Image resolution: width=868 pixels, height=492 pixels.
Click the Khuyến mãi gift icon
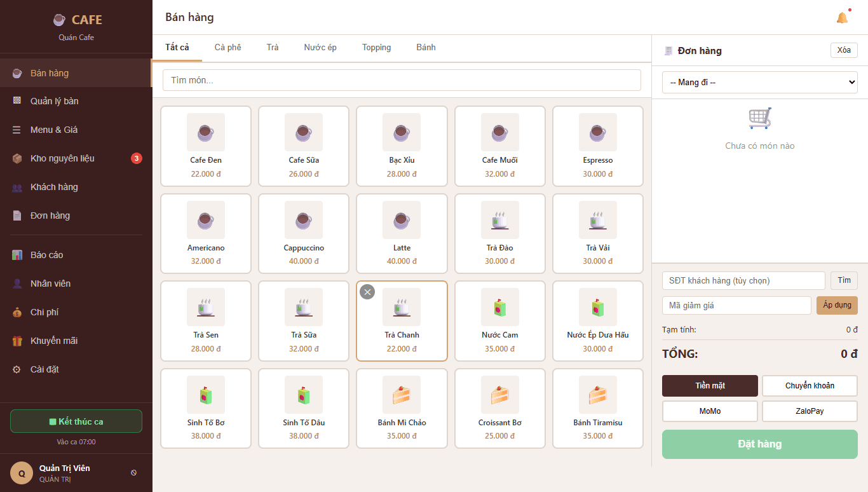coord(17,341)
